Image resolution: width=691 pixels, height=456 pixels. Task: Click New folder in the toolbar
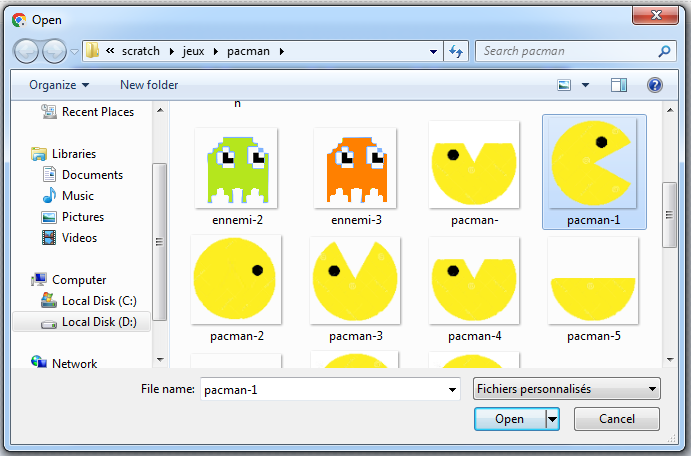pyautogui.click(x=149, y=85)
